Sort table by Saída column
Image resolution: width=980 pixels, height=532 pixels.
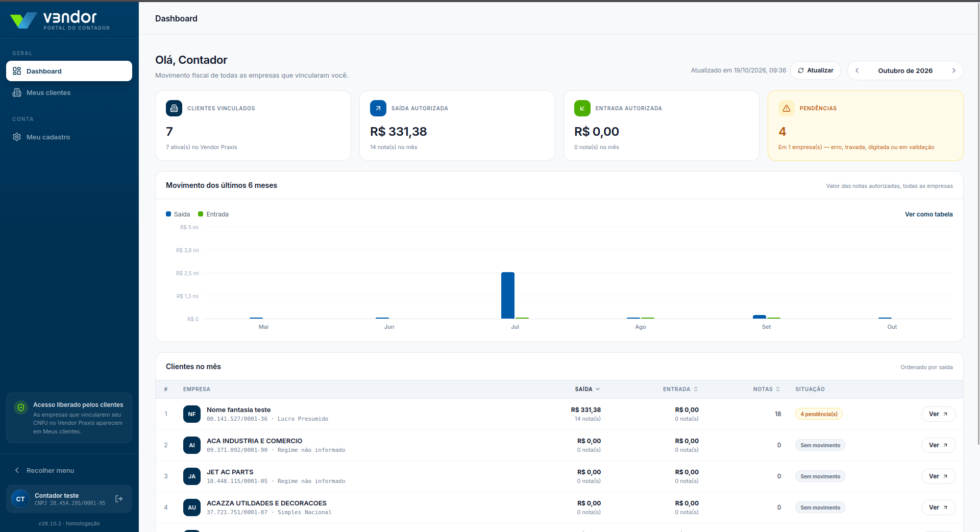tap(587, 389)
